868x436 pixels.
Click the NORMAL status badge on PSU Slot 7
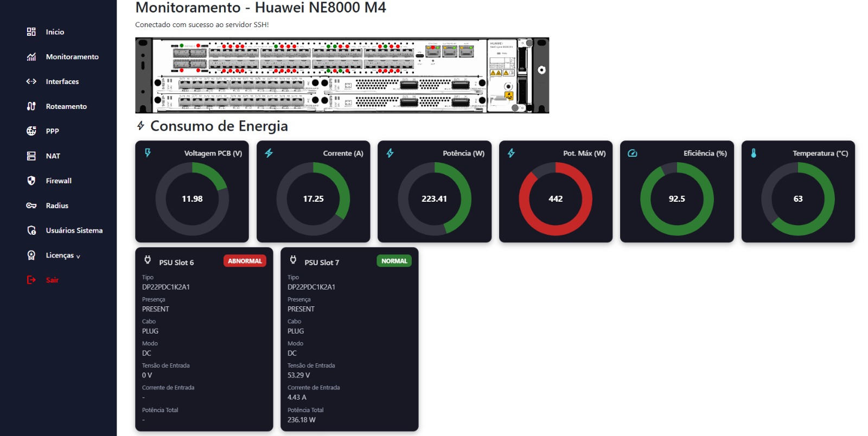pyautogui.click(x=394, y=261)
